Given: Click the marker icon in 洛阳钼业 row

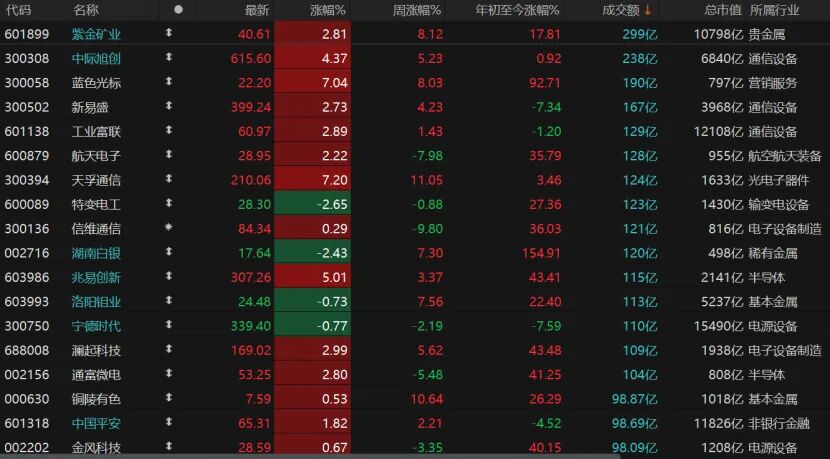Looking at the screenshot, I should (x=169, y=301).
